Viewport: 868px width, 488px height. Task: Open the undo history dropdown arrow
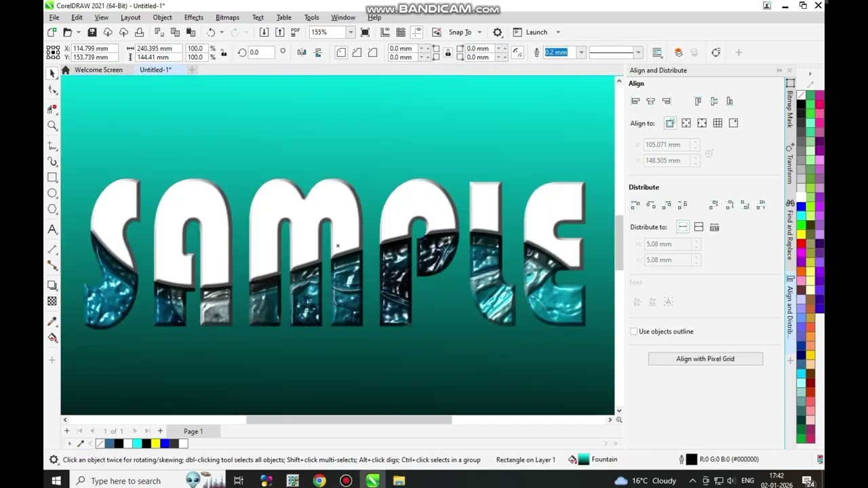pos(222,32)
